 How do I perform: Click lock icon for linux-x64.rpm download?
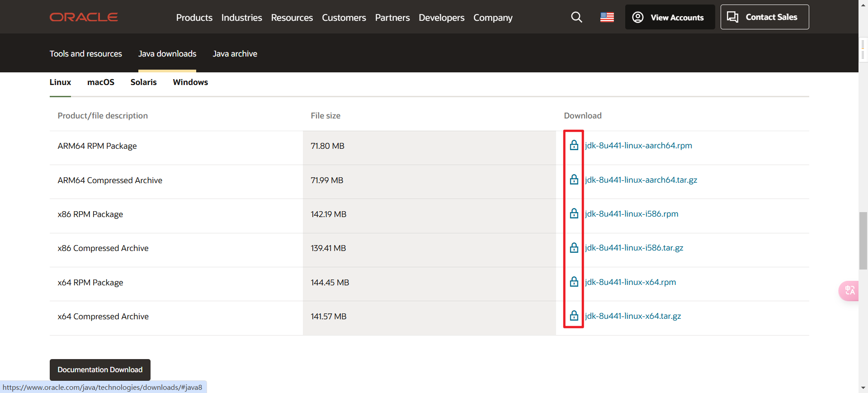pyautogui.click(x=574, y=282)
